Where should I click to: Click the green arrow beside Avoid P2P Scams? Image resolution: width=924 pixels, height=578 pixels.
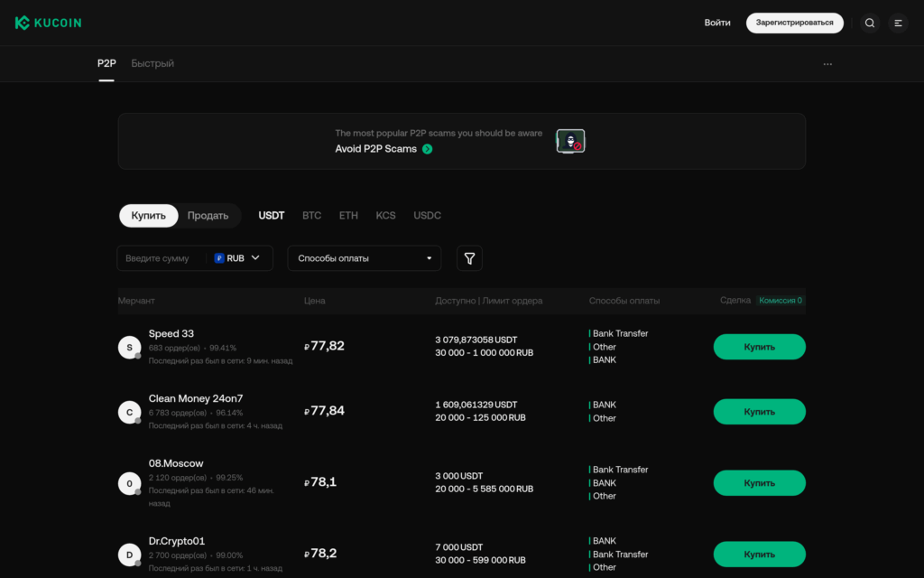click(427, 149)
